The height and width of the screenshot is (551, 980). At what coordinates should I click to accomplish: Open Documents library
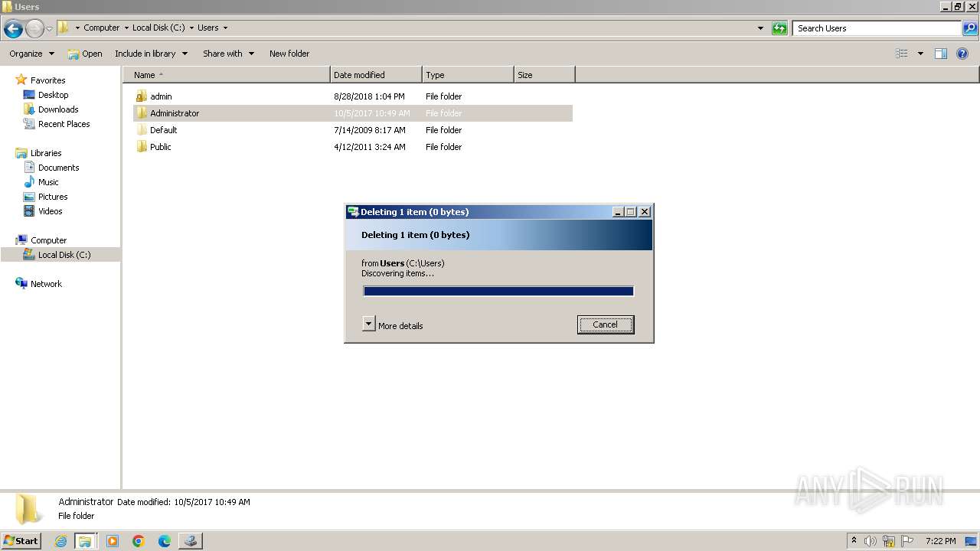pyautogui.click(x=58, y=168)
